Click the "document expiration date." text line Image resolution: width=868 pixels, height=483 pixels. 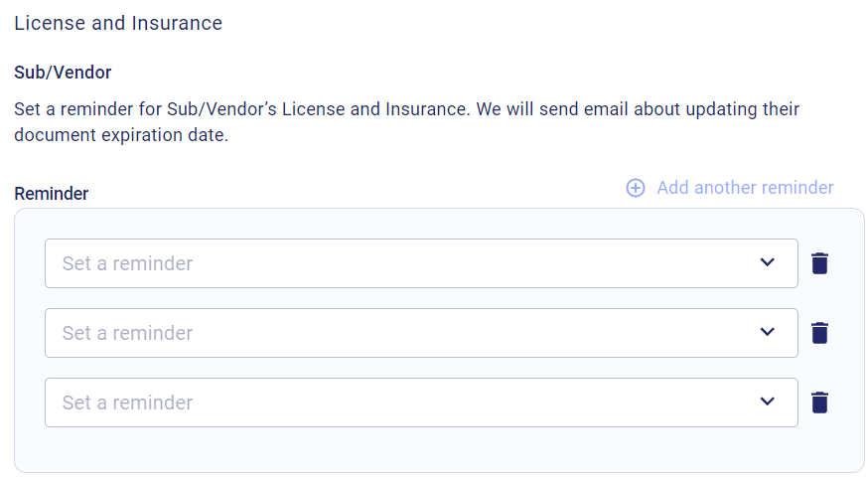121,135
